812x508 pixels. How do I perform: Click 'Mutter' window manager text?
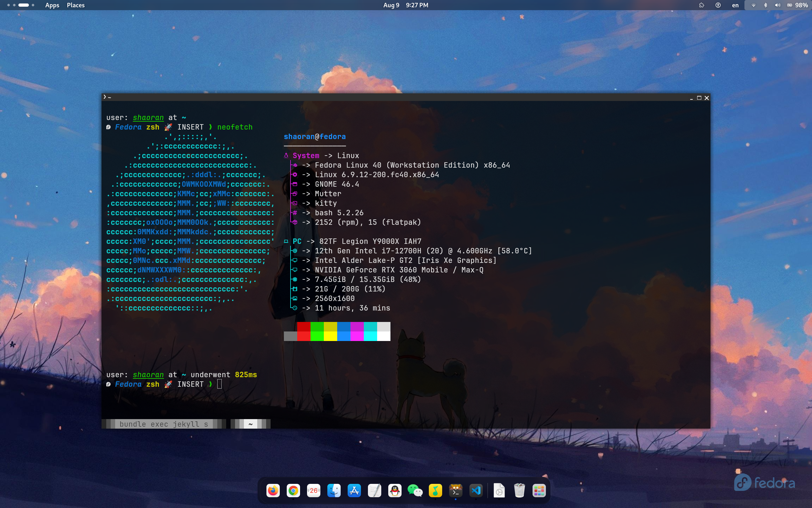(328, 194)
